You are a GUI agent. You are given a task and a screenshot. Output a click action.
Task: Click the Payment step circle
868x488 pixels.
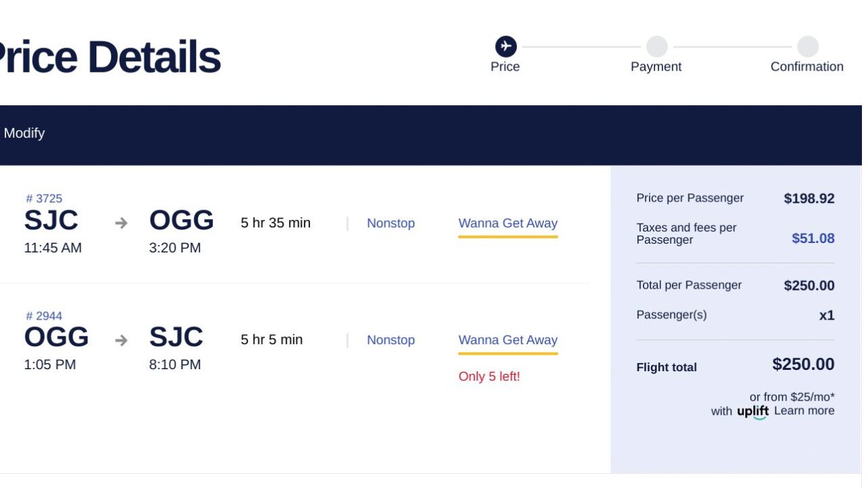pos(656,46)
